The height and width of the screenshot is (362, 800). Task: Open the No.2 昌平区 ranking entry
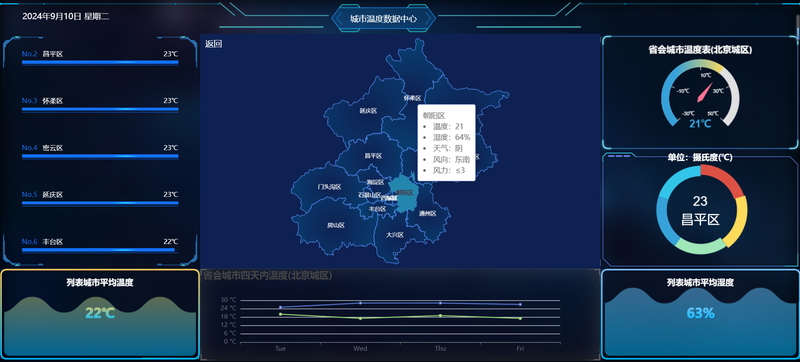click(100, 58)
